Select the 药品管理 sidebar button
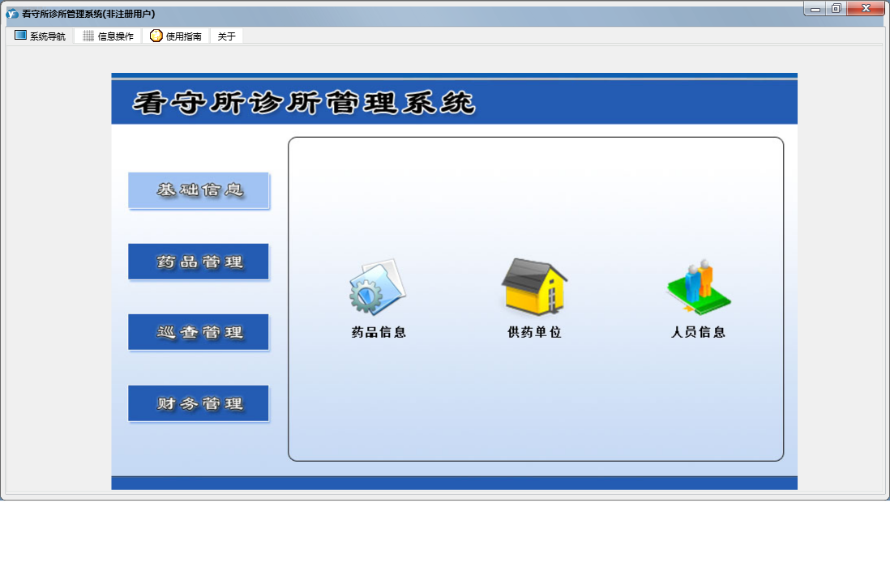The width and height of the screenshot is (890, 588). [x=199, y=262]
